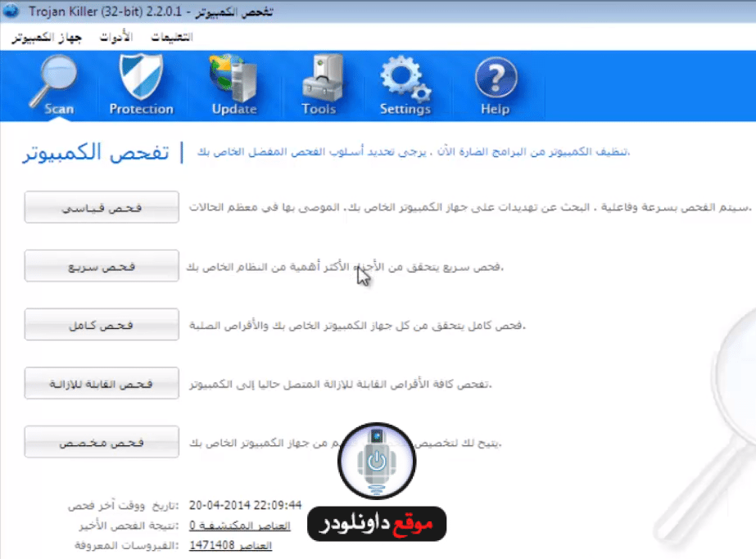Start standard scan with فحص قياسي button
Viewport: 756px width, 559px height.
click(102, 207)
